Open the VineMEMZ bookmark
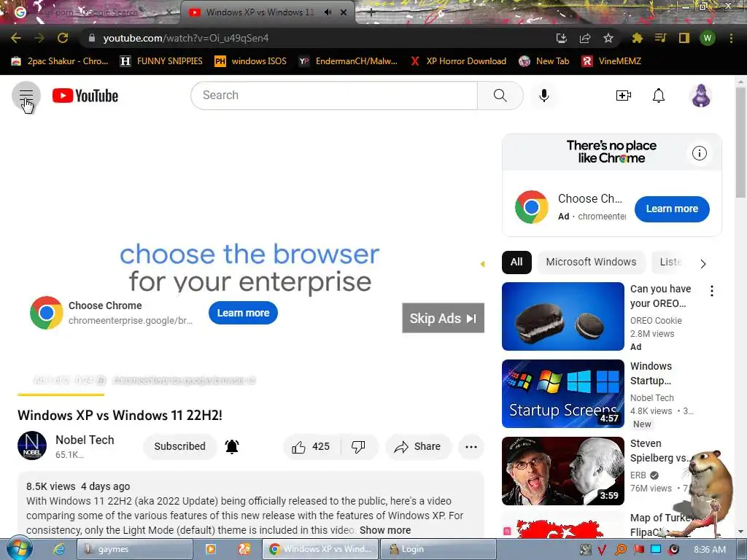747x560 pixels. 611,61
